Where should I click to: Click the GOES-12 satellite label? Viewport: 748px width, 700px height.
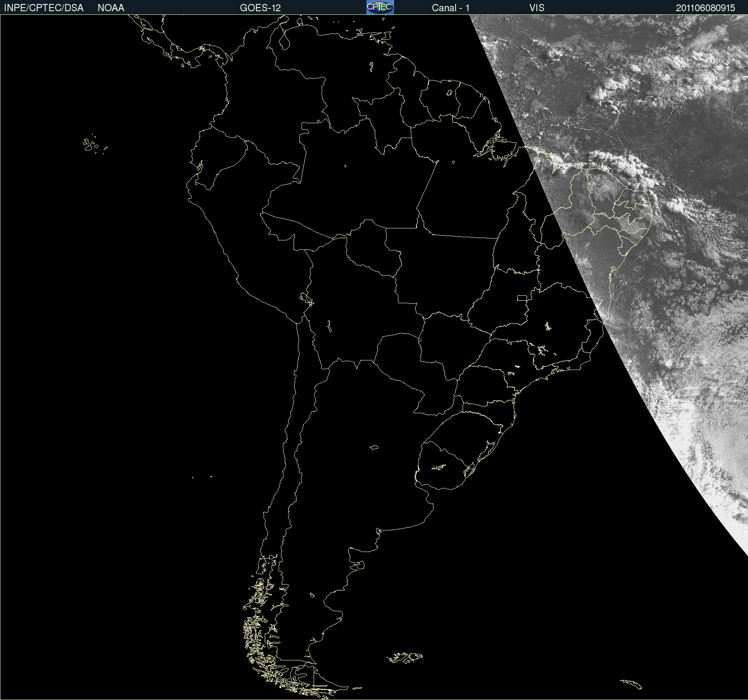click(260, 8)
